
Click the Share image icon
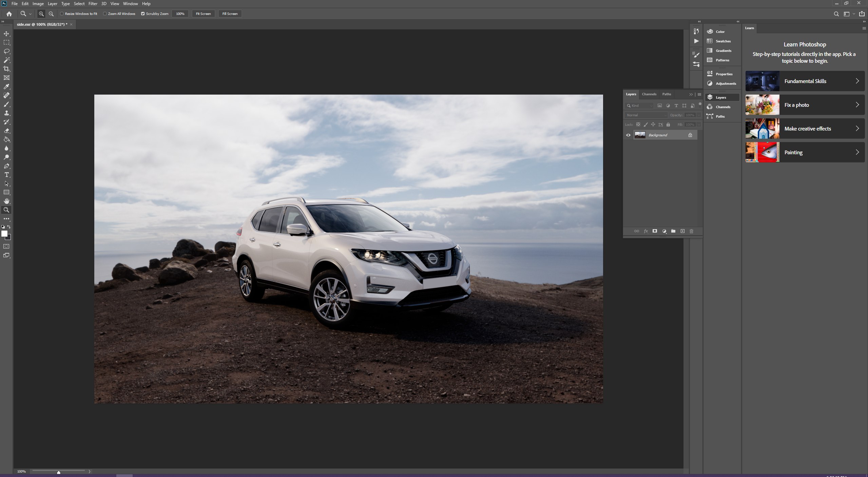point(862,14)
